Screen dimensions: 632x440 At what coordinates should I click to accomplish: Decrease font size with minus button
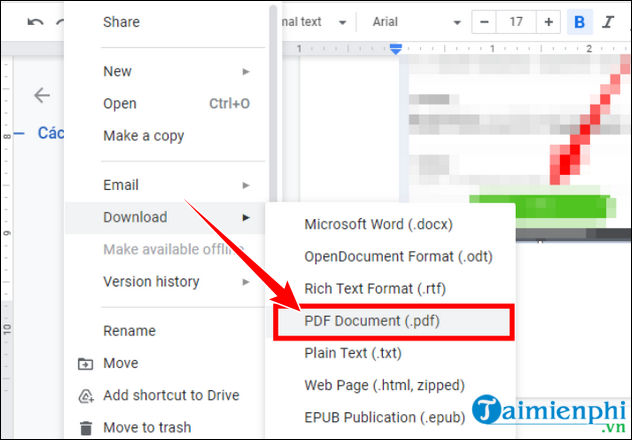[484, 22]
